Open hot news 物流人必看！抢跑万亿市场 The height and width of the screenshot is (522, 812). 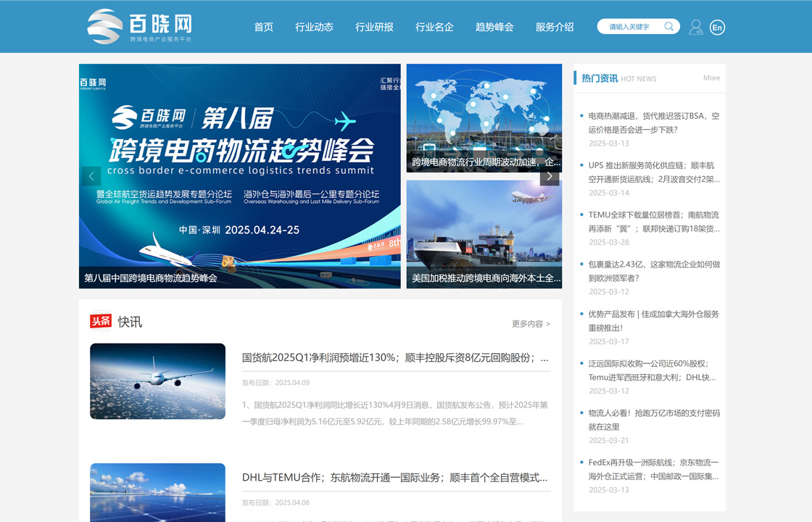coord(654,420)
